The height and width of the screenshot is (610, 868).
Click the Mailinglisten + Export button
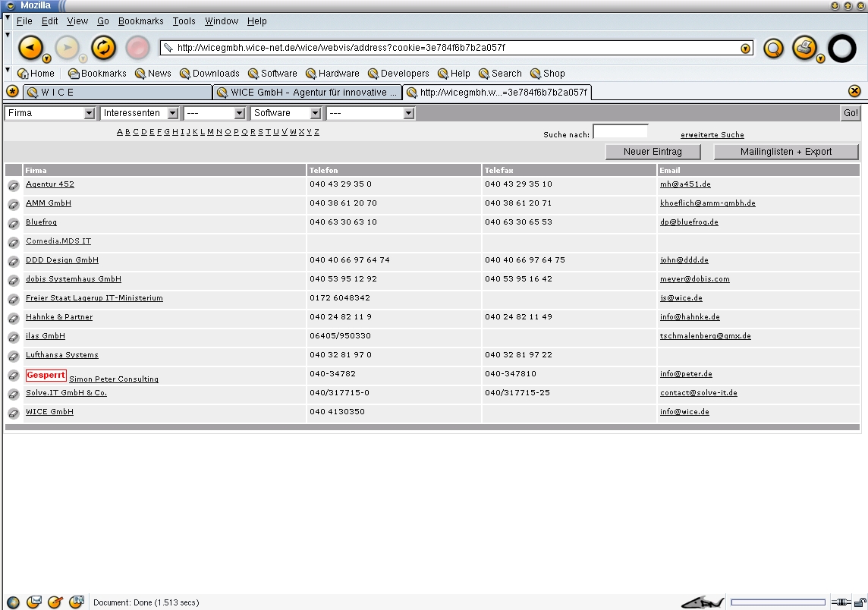(785, 152)
